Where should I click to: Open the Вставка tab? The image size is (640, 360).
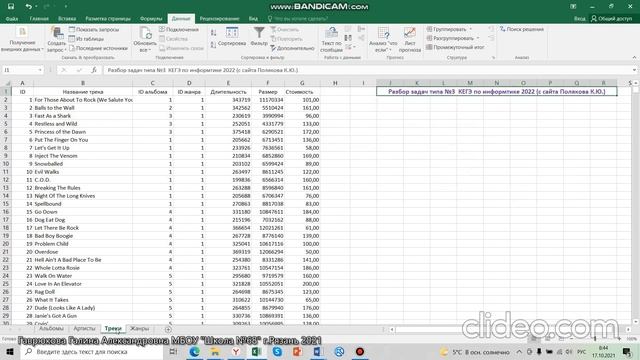pyautogui.click(x=67, y=19)
